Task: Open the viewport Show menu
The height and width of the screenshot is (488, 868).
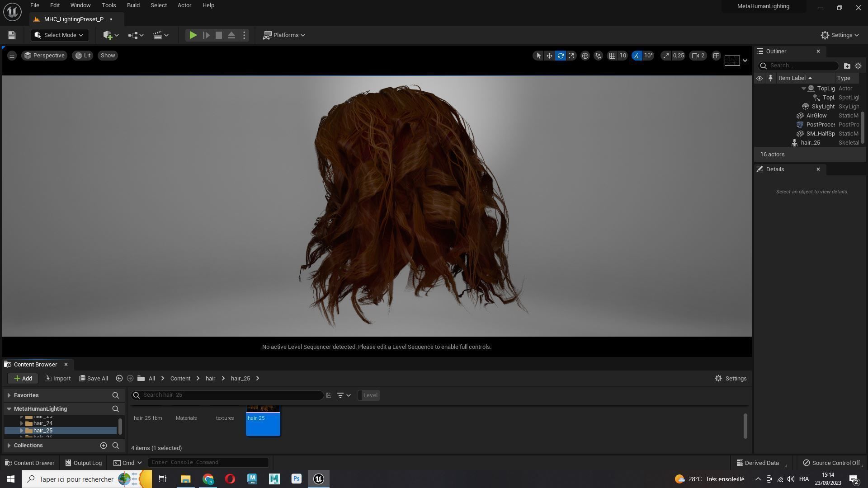Action: coord(108,56)
